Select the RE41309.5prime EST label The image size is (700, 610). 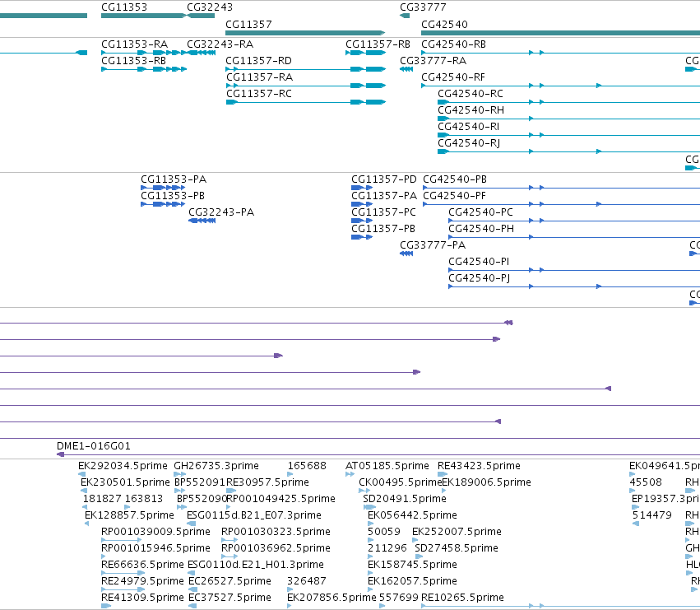pos(142,598)
